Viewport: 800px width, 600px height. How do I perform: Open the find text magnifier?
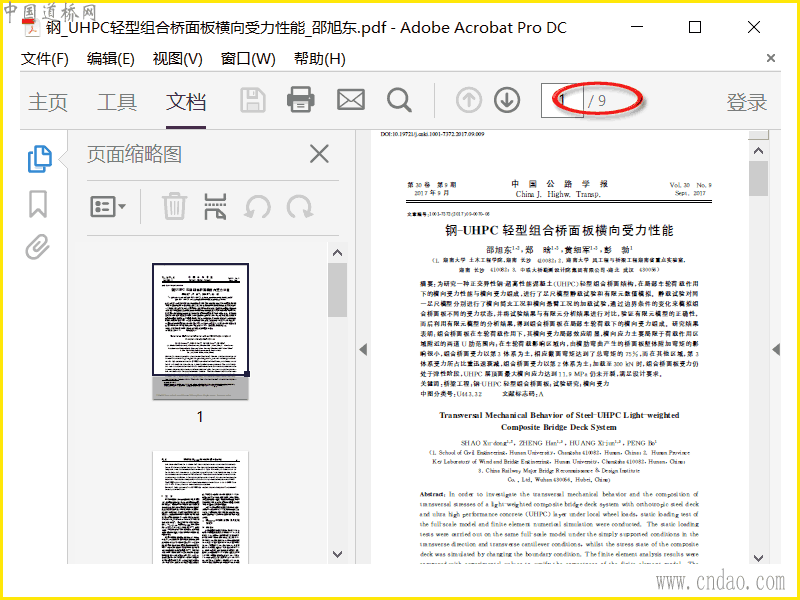click(399, 100)
